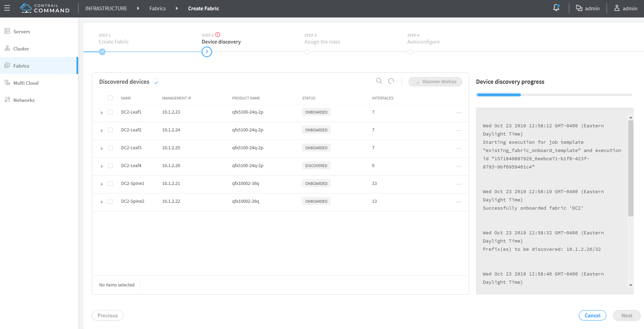Open the more options menu for DC2-Leaf1
This screenshot has width=644, height=329.
point(458,113)
